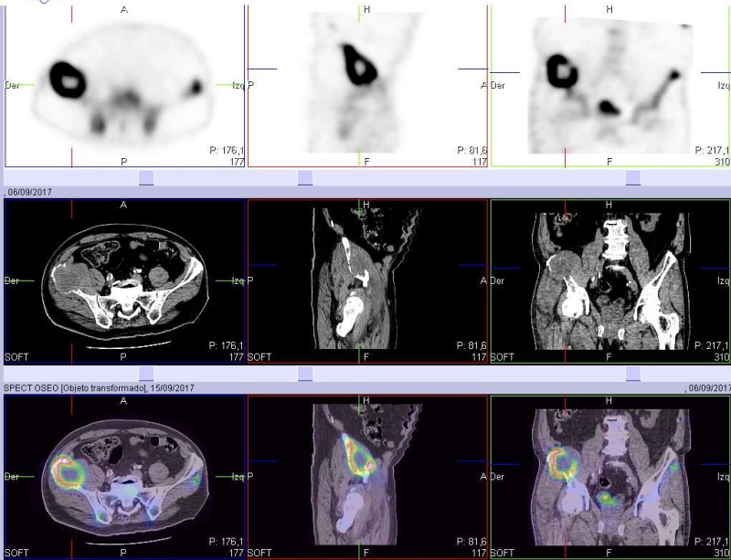Image resolution: width=731 pixels, height=560 pixels.
Task: Select the coronal SPECT image viewport
Action: click(609, 85)
